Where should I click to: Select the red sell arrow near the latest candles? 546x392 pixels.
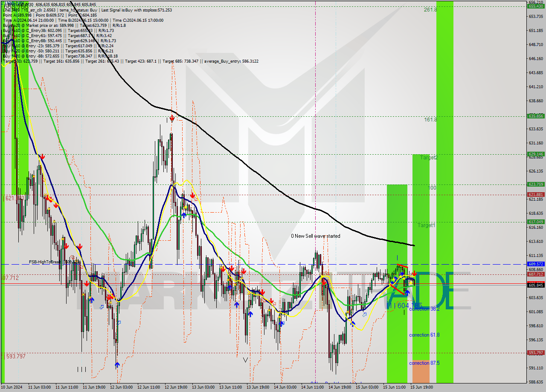coord(414,273)
